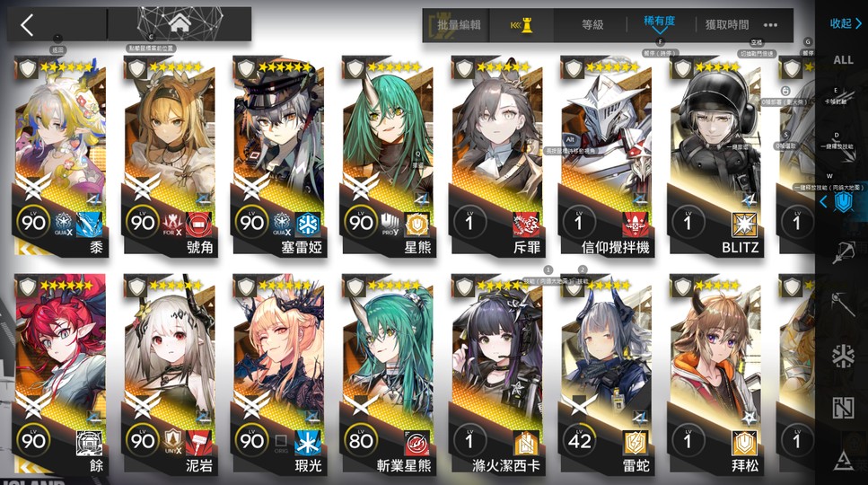868x485 pixels.
Task: Click the 批量編輯 button
Action: [x=459, y=25]
